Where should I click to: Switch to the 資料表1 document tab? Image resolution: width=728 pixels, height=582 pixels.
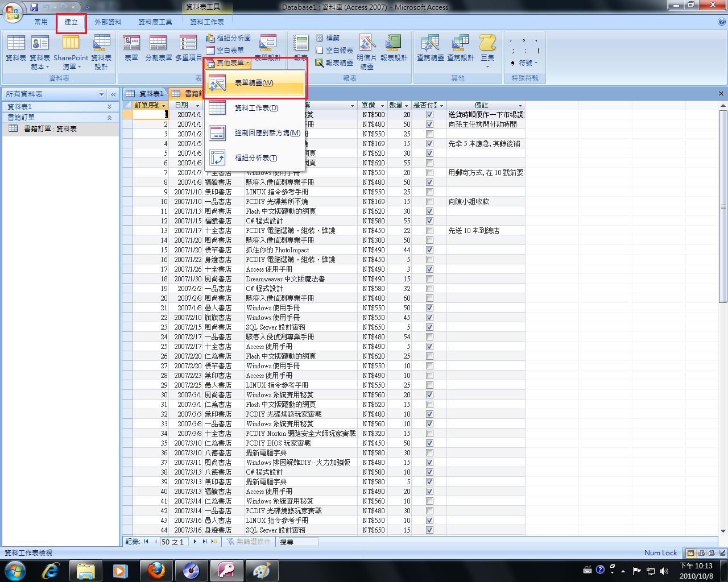coord(145,93)
